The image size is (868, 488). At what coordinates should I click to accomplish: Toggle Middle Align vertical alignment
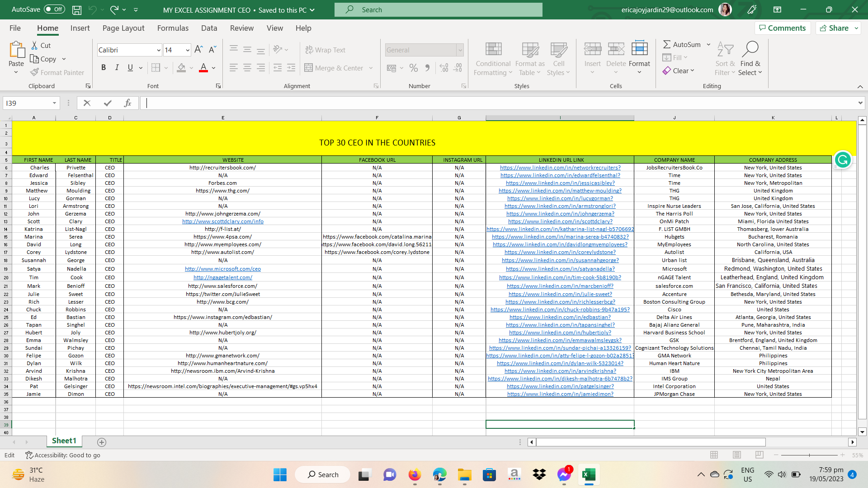[x=247, y=50]
